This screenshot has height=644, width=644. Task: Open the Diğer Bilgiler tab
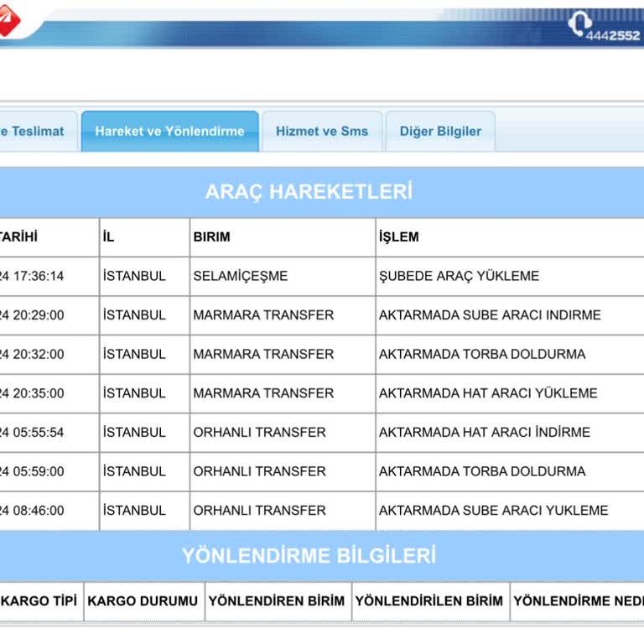[x=440, y=131]
